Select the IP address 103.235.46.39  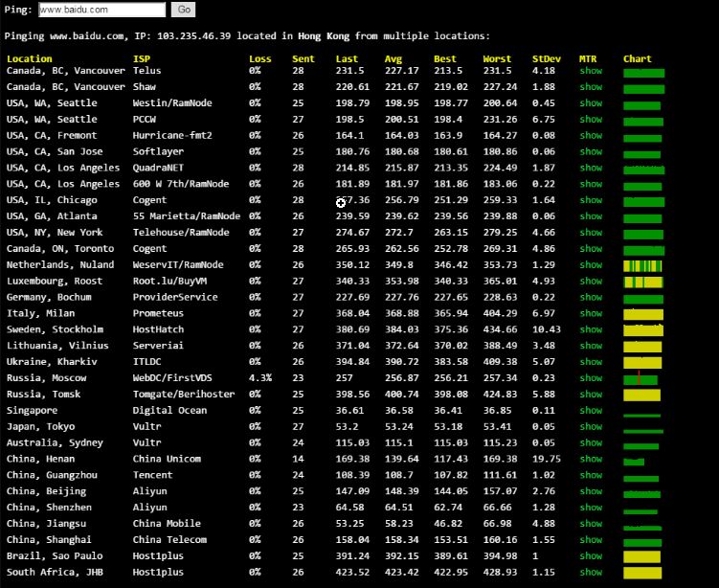[x=194, y=35]
